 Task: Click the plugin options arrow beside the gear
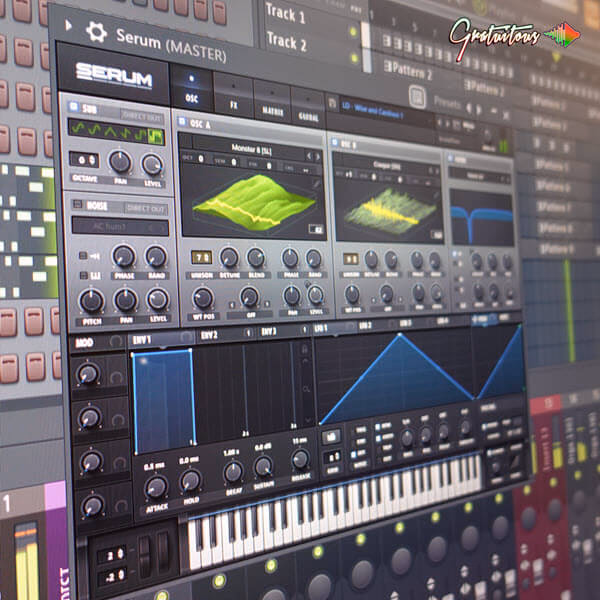click(x=68, y=26)
